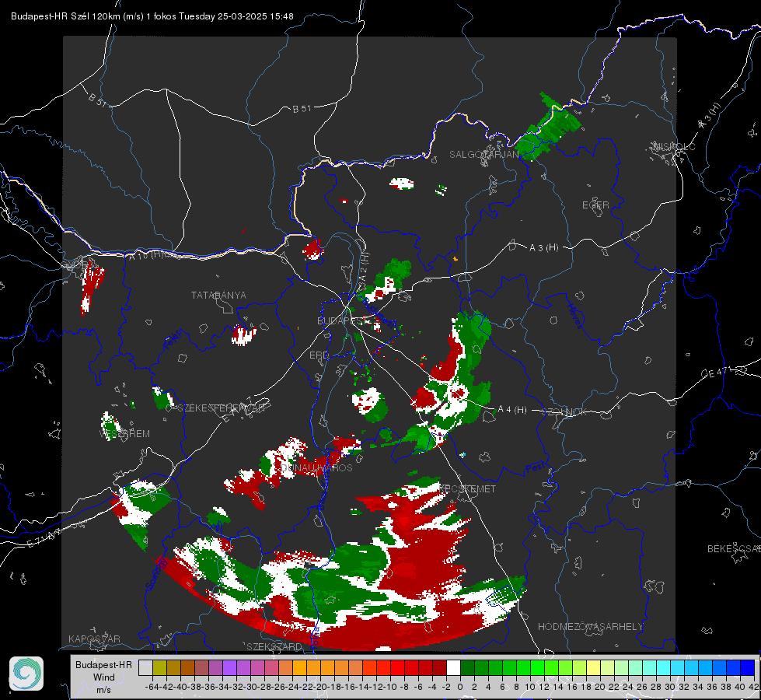Click the SZÉKESFEHÉRVÁR city label
761x700 pixels.
click(x=222, y=408)
